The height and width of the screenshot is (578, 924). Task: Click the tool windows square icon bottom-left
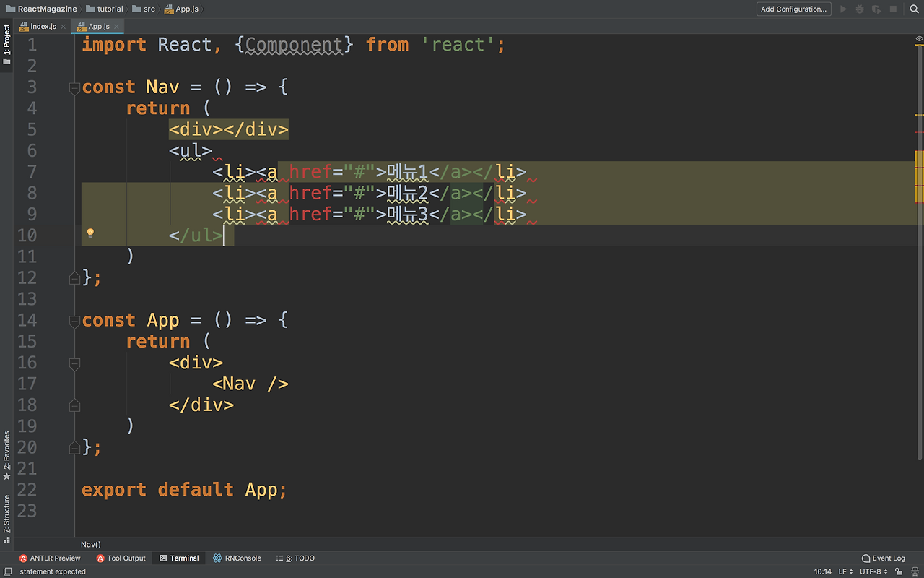pos(7,571)
